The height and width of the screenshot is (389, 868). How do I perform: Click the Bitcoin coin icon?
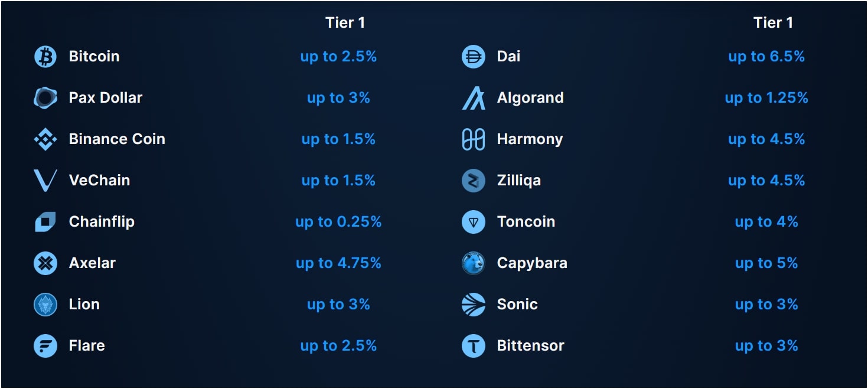point(45,57)
